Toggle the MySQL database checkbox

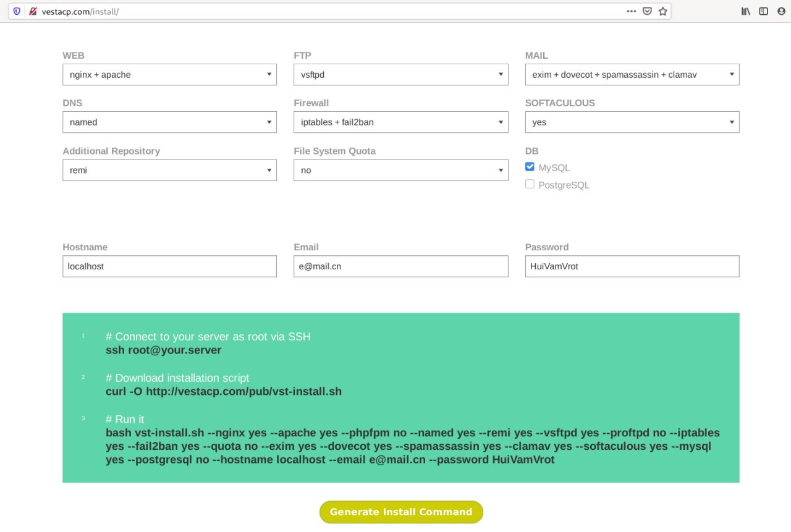point(530,167)
